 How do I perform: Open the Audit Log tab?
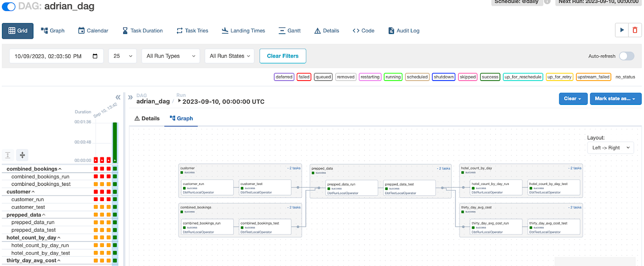[x=404, y=31]
